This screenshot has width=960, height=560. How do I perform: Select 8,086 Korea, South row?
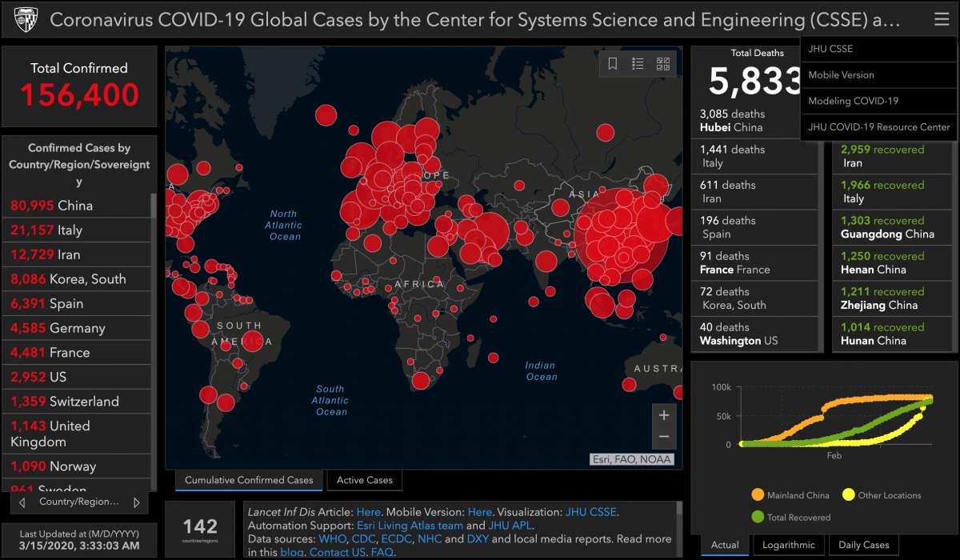(x=76, y=279)
